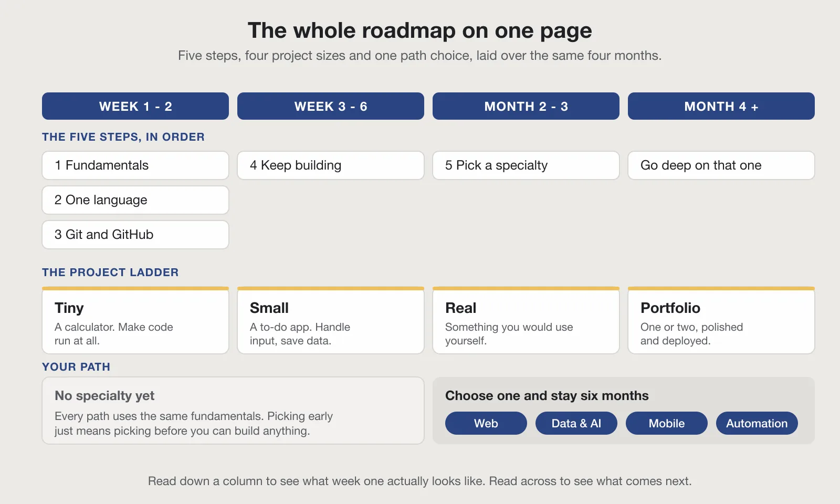Click the text One or two, polished and deployed.
The width and height of the screenshot is (840, 504).
click(x=692, y=334)
